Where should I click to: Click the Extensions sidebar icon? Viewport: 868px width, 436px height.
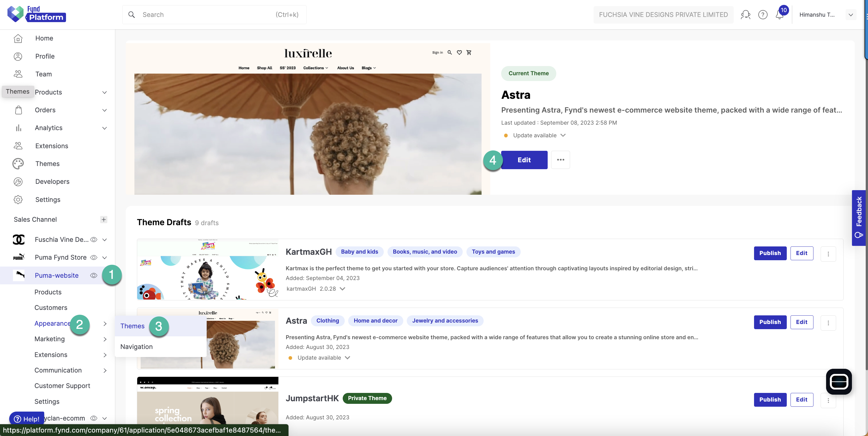click(x=18, y=146)
